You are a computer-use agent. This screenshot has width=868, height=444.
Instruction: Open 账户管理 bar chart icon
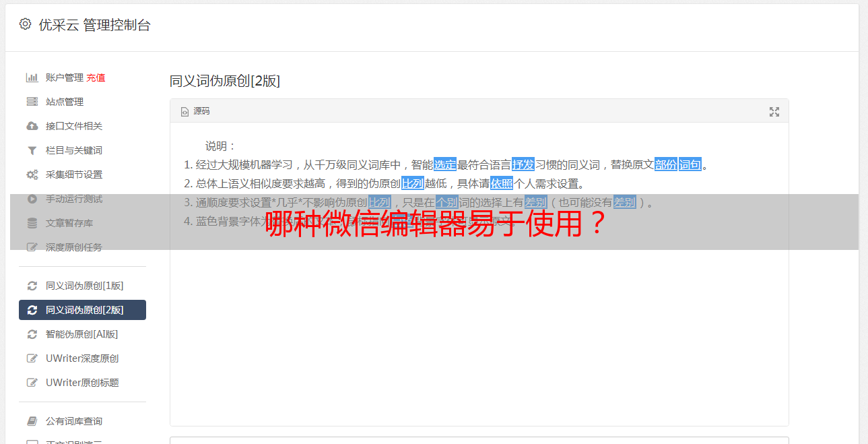point(32,77)
